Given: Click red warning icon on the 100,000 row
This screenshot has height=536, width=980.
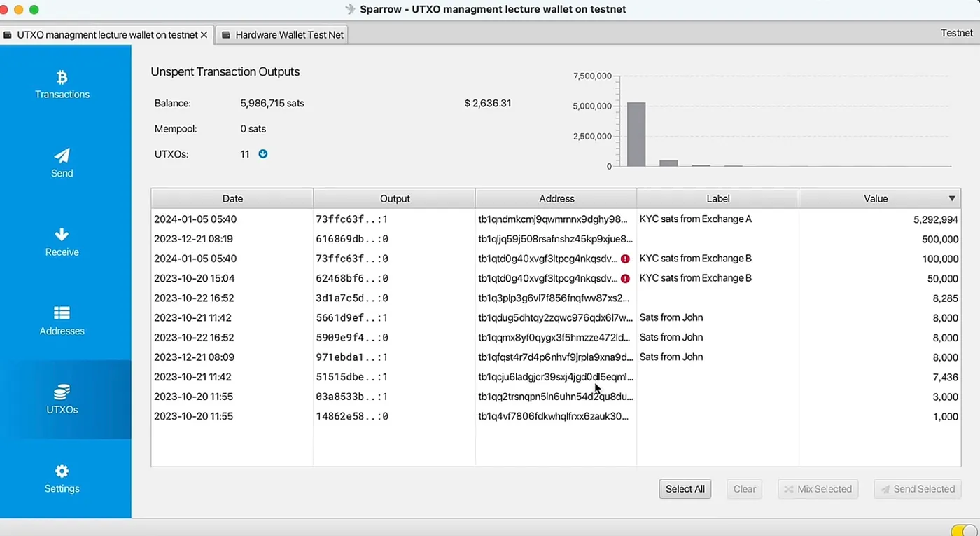Looking at the screenshot, I should point(625,259).
